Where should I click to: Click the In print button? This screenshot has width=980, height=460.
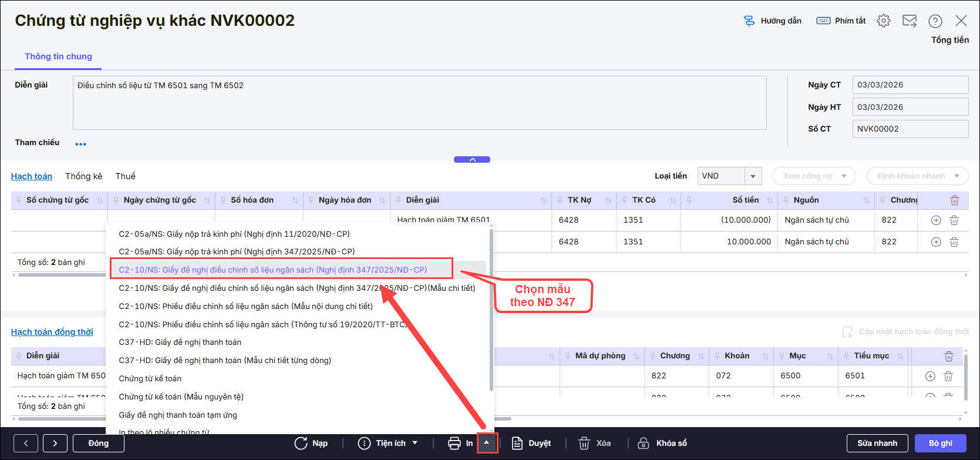pos(460,444)
